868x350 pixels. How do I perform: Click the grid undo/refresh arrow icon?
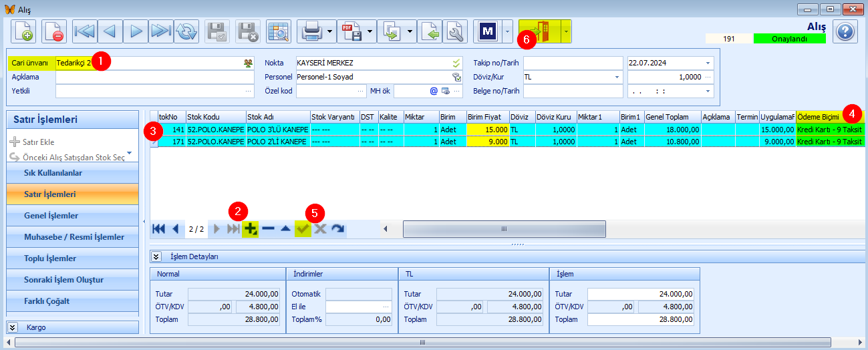[337, 228]
